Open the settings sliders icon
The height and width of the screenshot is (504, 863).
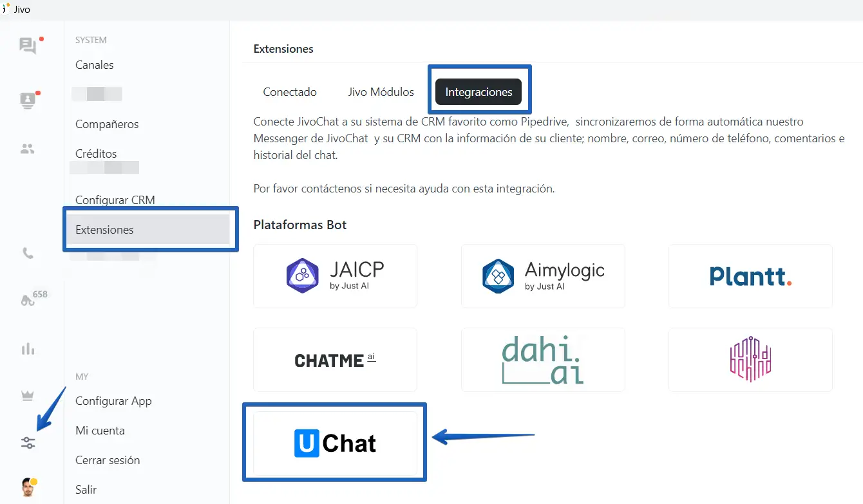click(28, 443)
